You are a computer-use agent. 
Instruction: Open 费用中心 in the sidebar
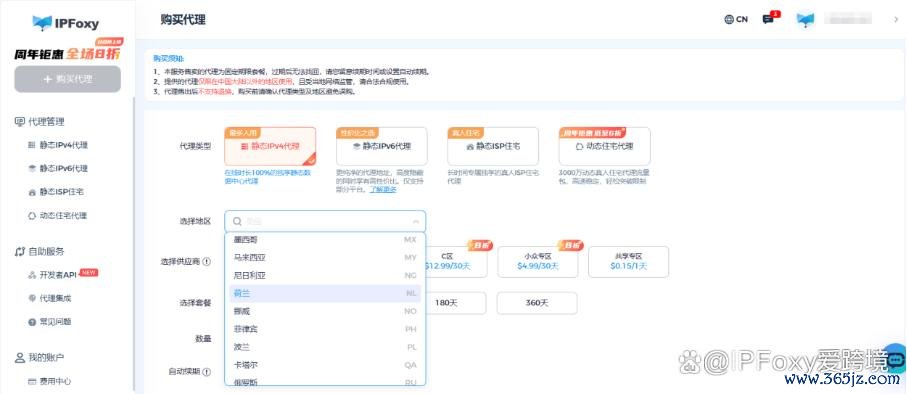click(x=56, y=381)
